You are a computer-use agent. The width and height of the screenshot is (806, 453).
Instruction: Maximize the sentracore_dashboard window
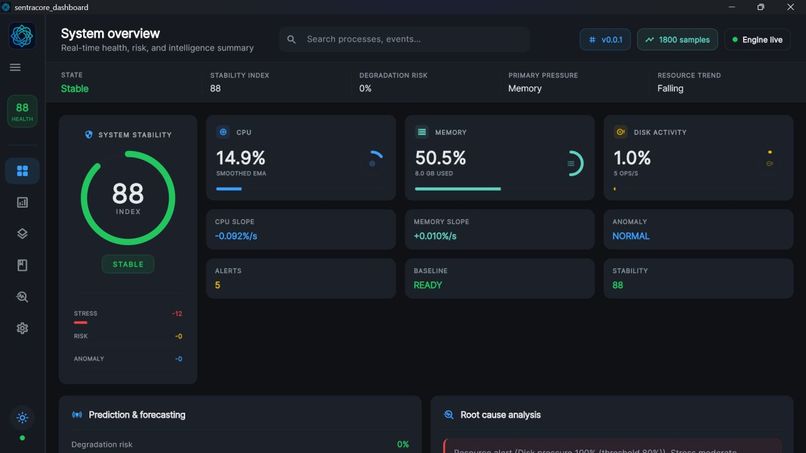click(x=761, y=7)
